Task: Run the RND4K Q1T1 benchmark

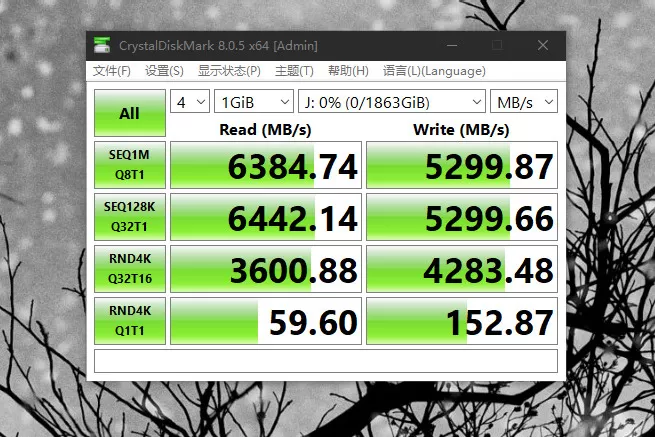Action: point(130,321)
